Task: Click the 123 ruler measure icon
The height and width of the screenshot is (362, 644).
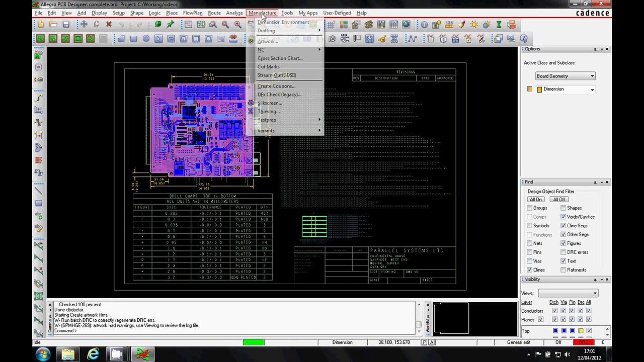Action: click(x=449, y=25)
